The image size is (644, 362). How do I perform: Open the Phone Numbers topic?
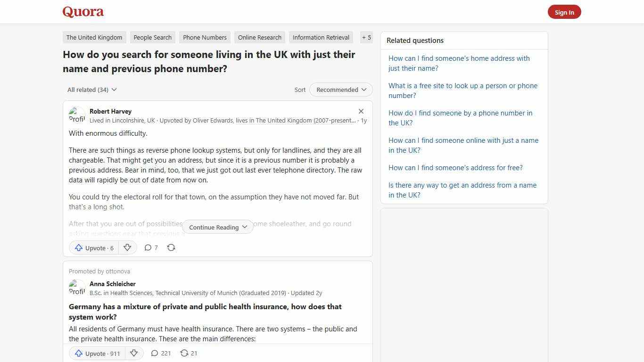pyautogui.click(x=205, y=37)
